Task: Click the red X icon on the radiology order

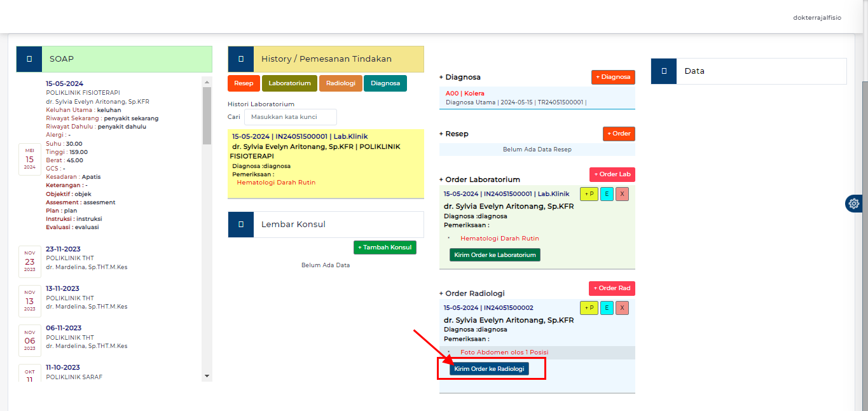Action: click(622, 307)
